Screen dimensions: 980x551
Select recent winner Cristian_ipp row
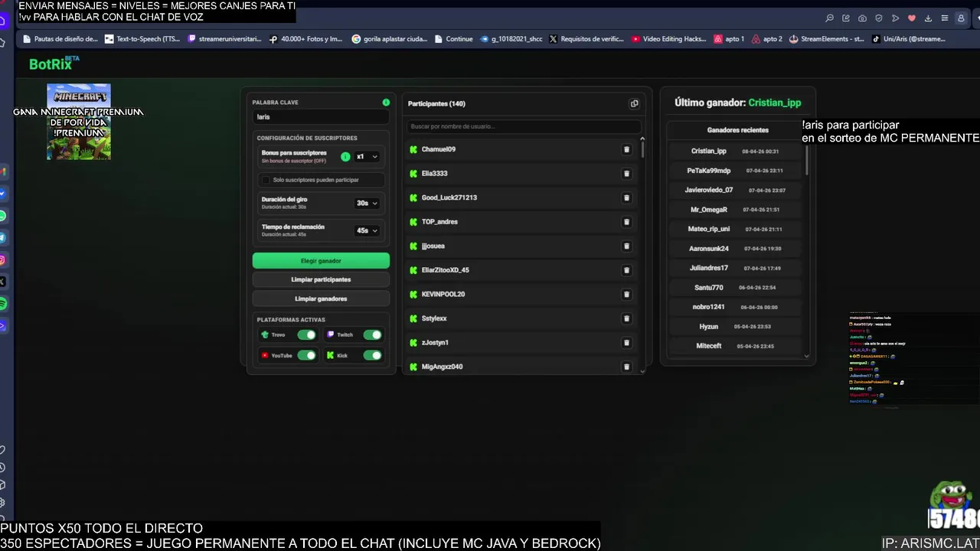click(736, 152)
